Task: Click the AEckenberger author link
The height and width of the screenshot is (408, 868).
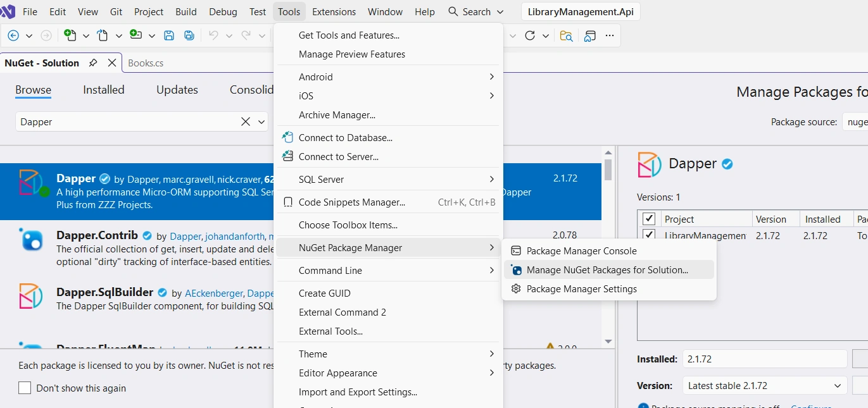Action: pos(214,294)
